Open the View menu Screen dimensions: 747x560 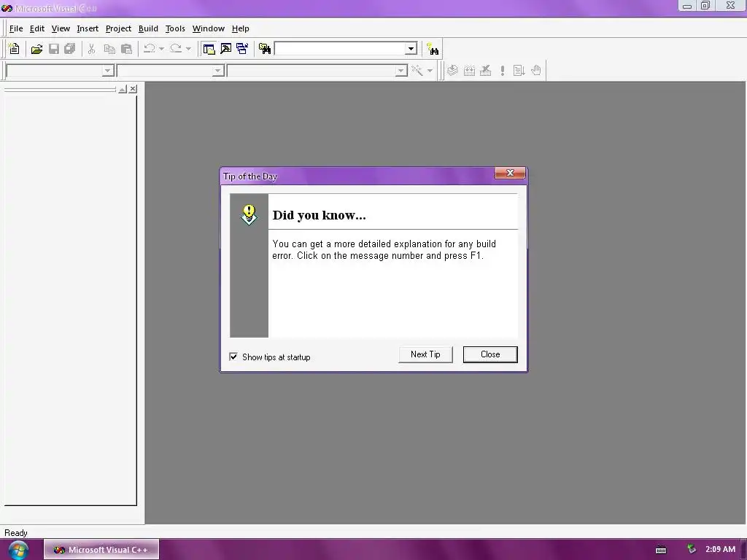click(x=61, y=28)
